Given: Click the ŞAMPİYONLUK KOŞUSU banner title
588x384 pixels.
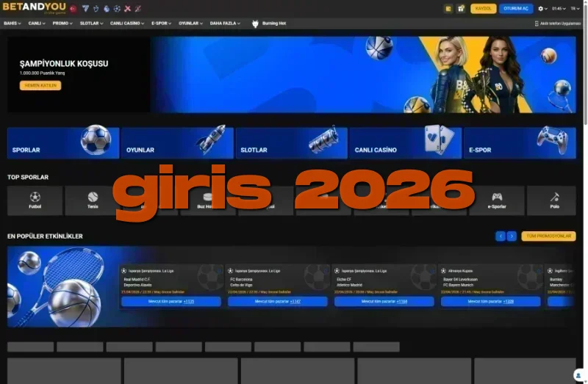Looking at the screenshot, I should (x=64, y=64).
